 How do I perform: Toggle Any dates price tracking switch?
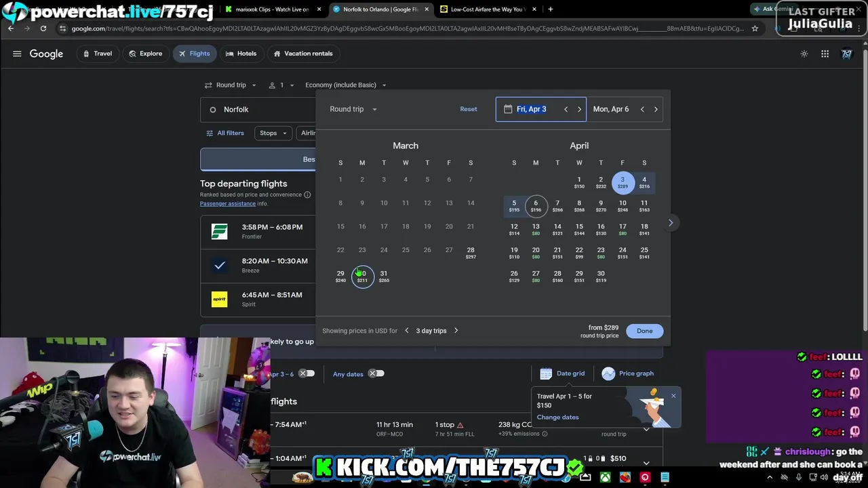[x=377, y=373]
